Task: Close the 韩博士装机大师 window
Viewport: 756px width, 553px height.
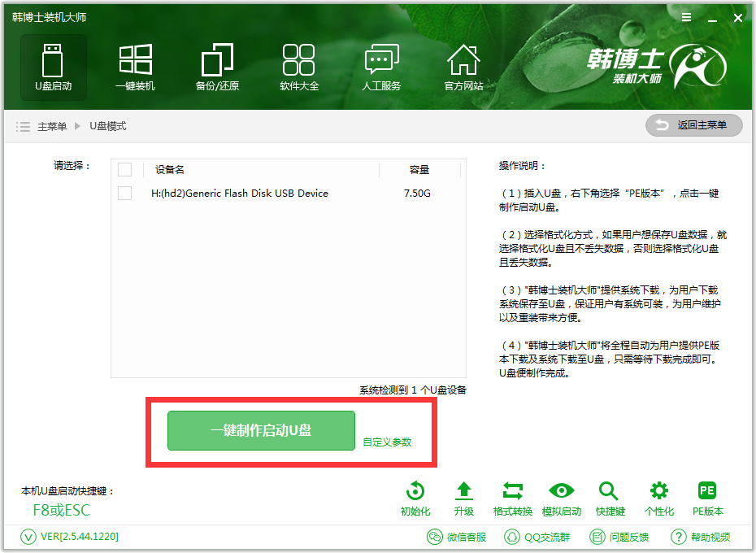Action: pos(737,18)
